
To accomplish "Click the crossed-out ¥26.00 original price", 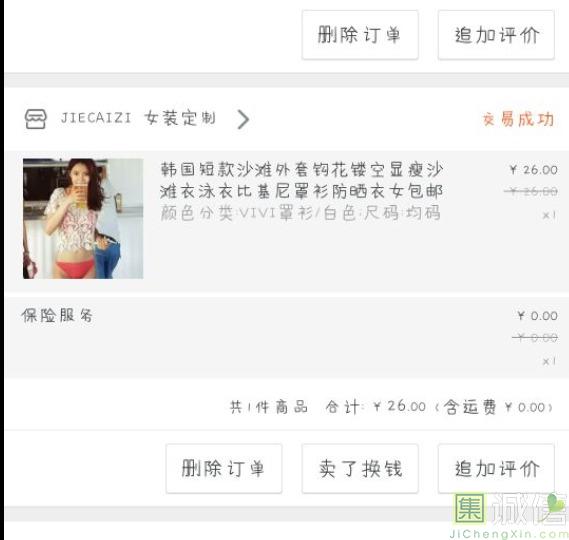I will pos(531,191).
